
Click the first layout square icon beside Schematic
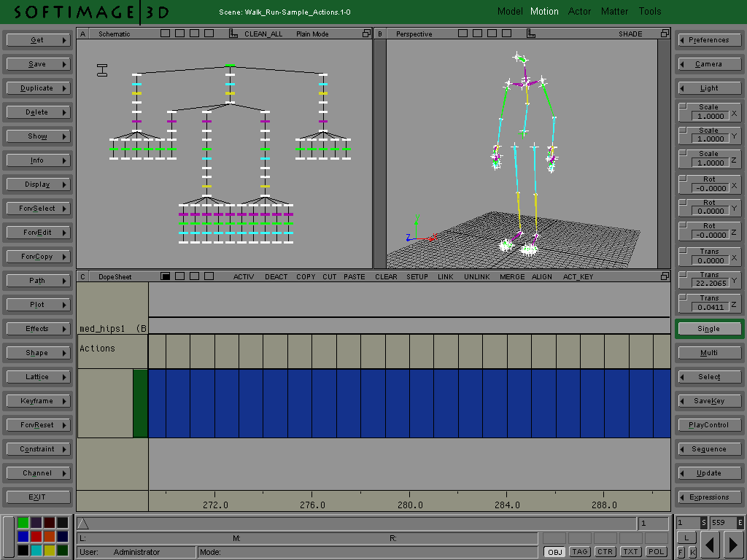[x=165, y=33]
